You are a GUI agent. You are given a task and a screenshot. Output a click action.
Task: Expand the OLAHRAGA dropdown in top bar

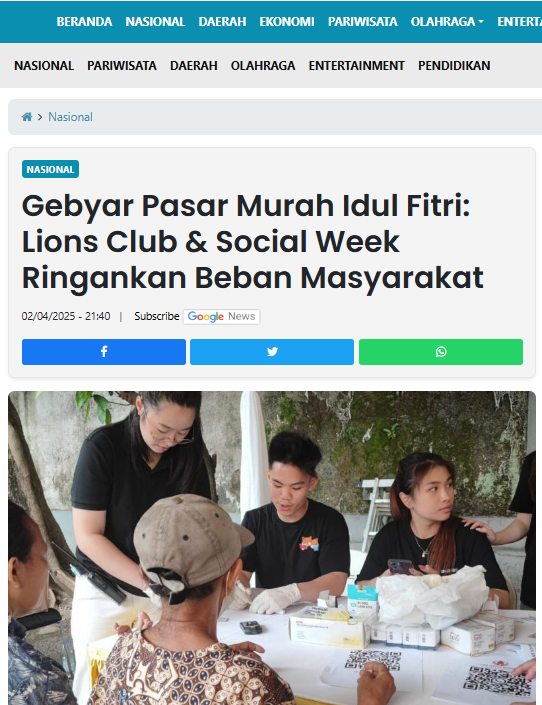447,22
